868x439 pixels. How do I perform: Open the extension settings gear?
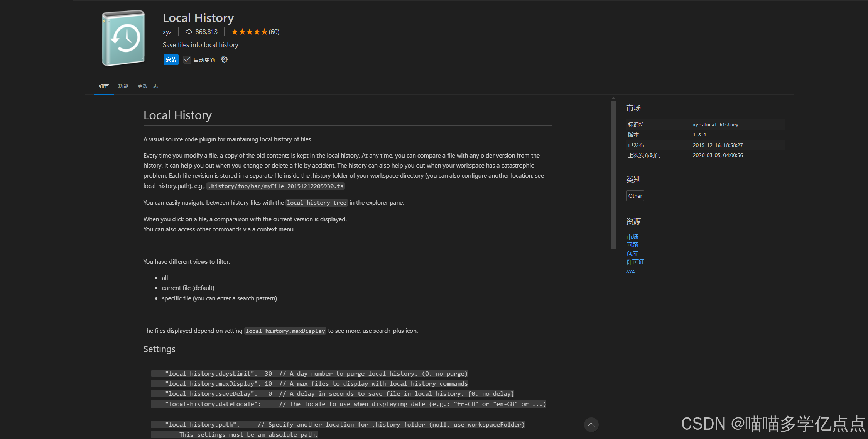[x=224, y=59]
